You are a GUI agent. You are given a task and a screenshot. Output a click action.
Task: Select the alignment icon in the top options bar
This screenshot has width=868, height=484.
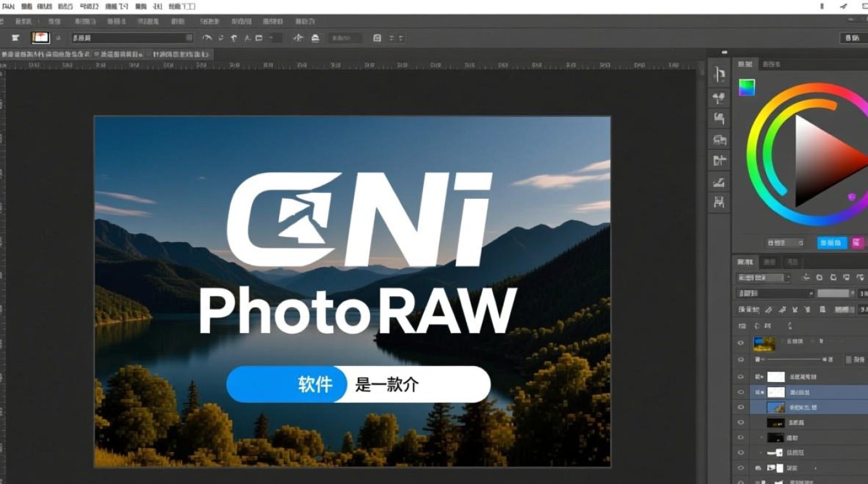[x=392, y=37]
